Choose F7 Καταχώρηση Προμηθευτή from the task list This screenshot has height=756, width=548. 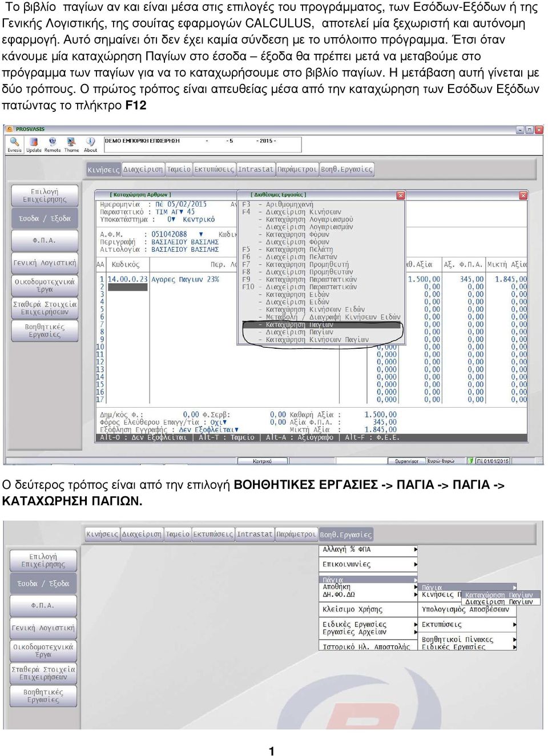tap(295, 264)
